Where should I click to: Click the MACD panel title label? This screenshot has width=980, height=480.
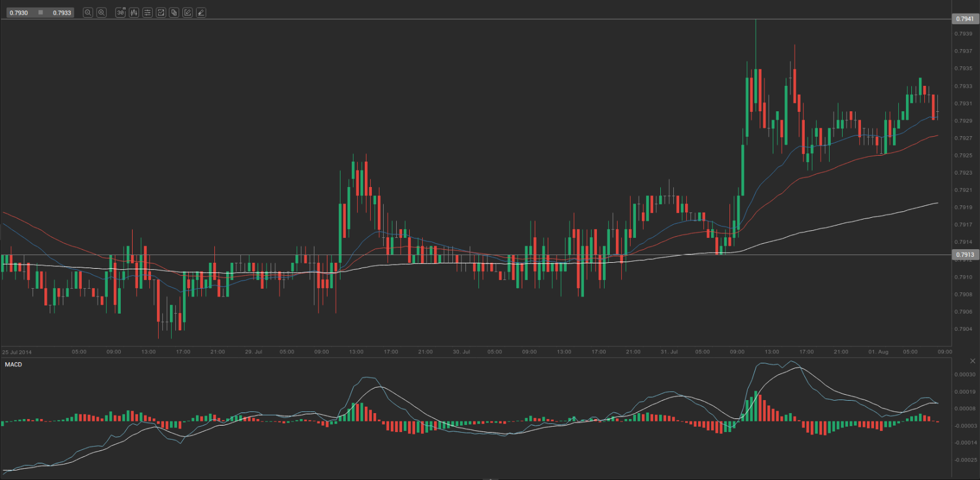click(14, 365)
